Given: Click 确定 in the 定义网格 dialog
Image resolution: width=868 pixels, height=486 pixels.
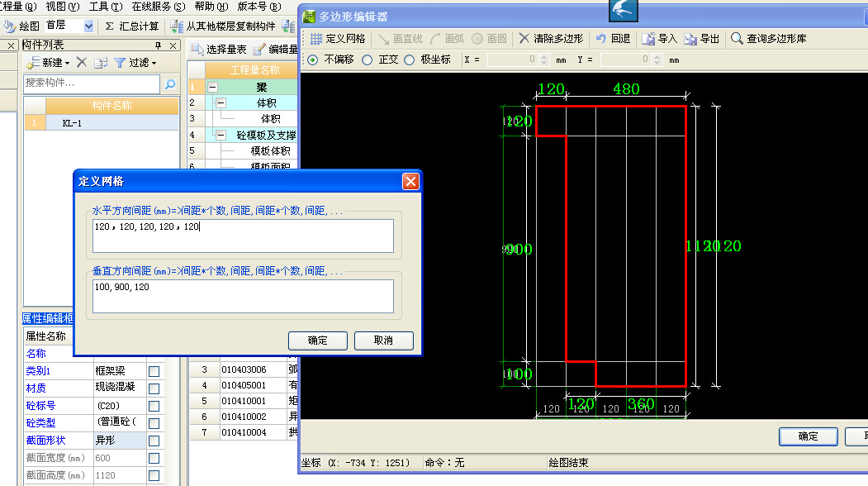Looking at the screenshot, I should (318, 341).
